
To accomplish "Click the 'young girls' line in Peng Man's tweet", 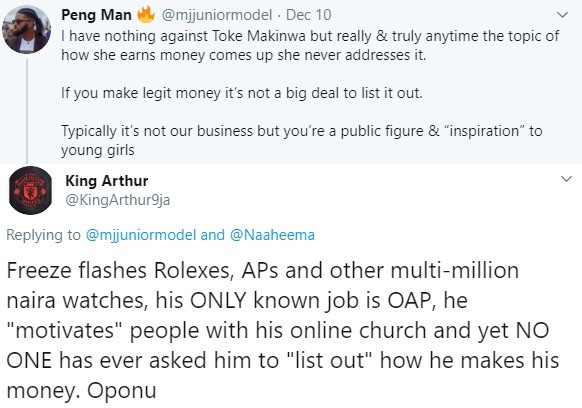I will tap(98, 150).
